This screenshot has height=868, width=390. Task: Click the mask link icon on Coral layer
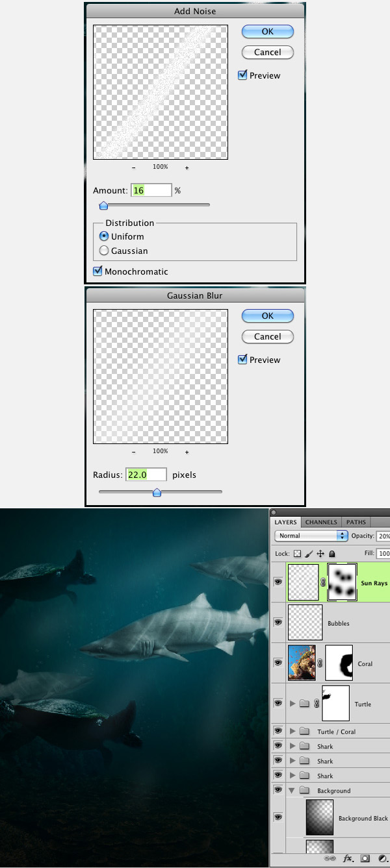point(319,663)
